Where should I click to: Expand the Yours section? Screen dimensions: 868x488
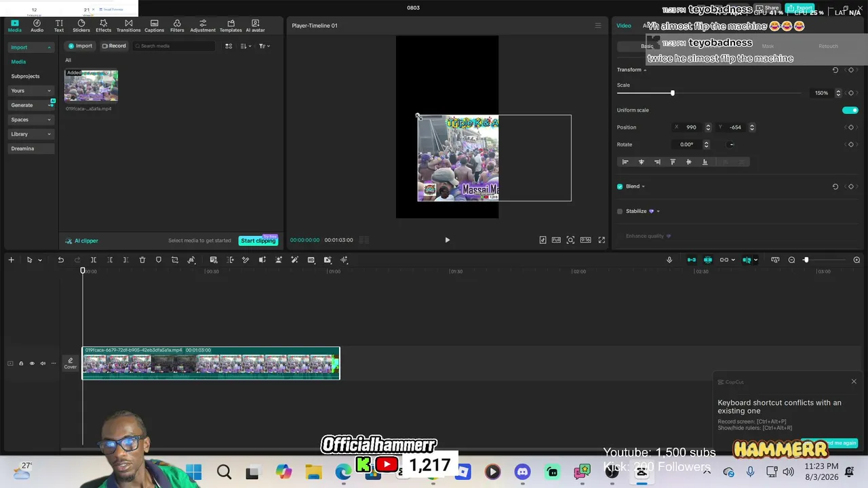click(49, 91)
